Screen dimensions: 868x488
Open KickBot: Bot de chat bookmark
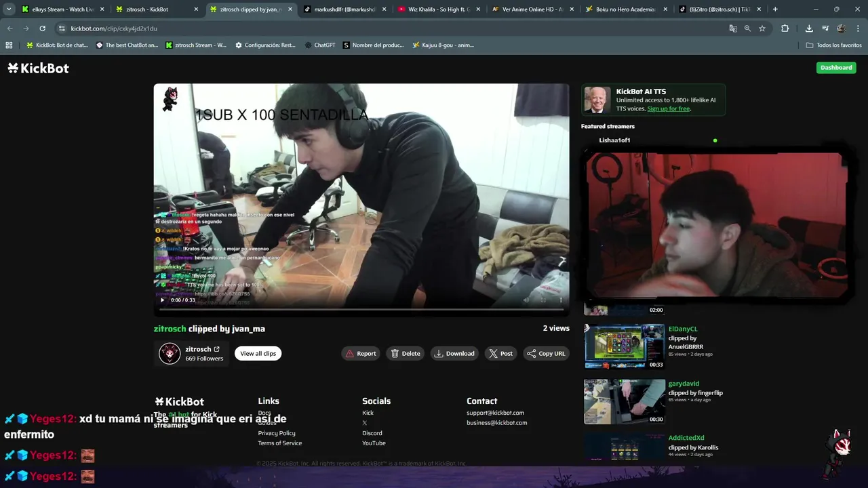click(x=57, y=45)
